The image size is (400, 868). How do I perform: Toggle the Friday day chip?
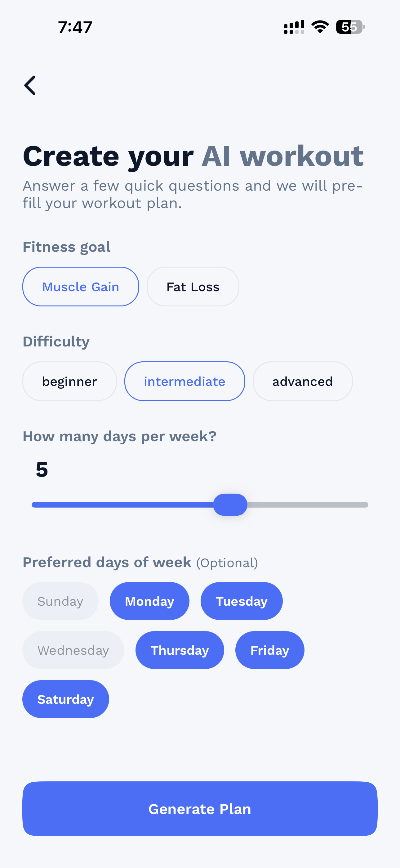coord(270,650)
